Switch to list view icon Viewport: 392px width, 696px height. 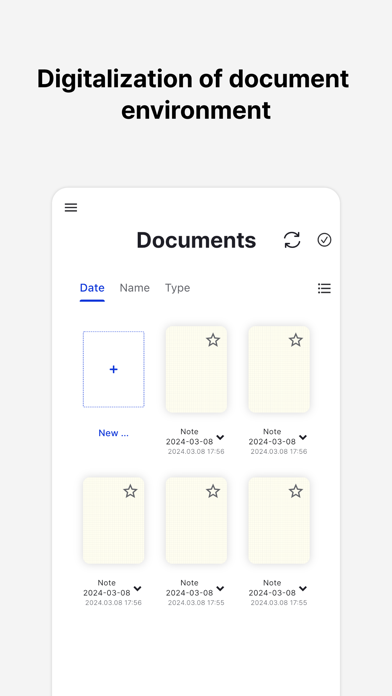pyautogui.click(x=325, y=289)
